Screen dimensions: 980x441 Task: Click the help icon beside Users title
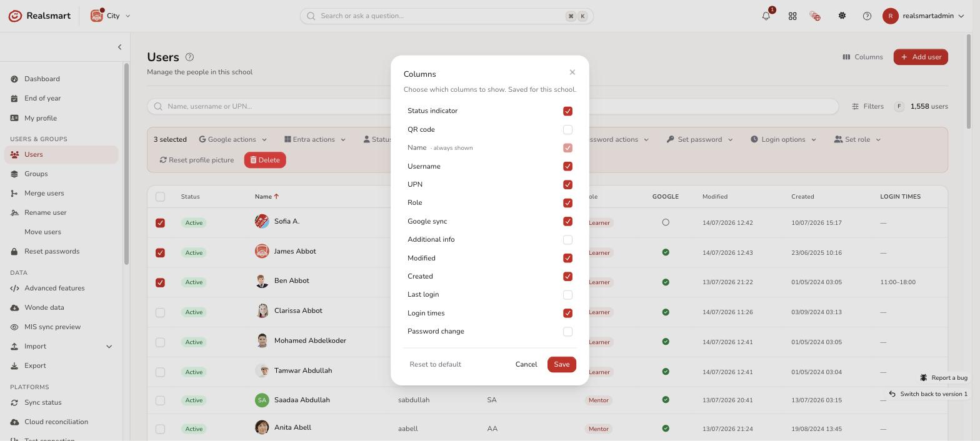190,57
